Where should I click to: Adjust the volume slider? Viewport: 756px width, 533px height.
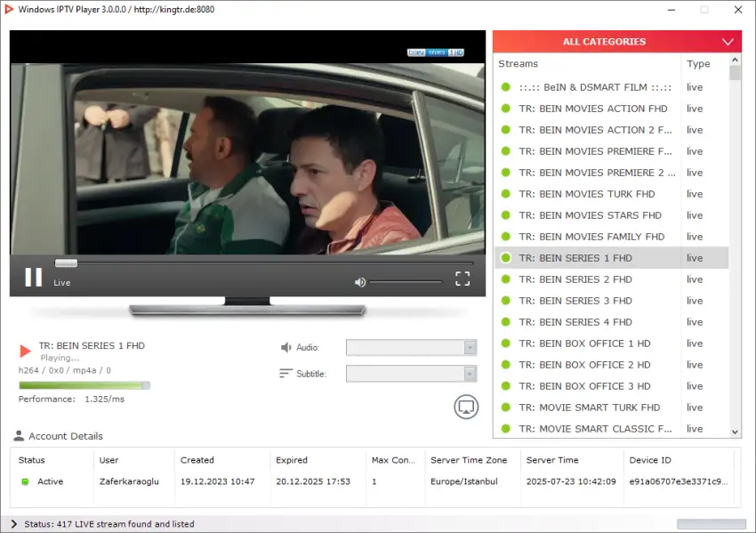pos(406,282)
